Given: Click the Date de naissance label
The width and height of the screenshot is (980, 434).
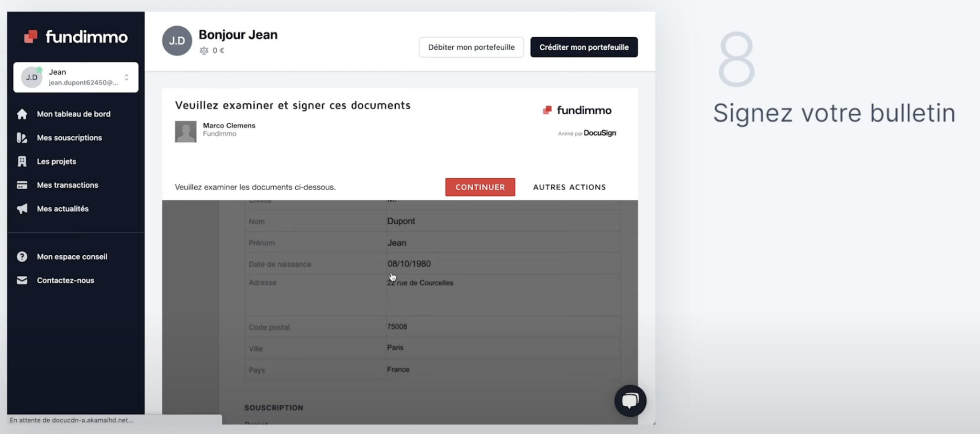Looking at the screenshot, I should pos(280,264).
